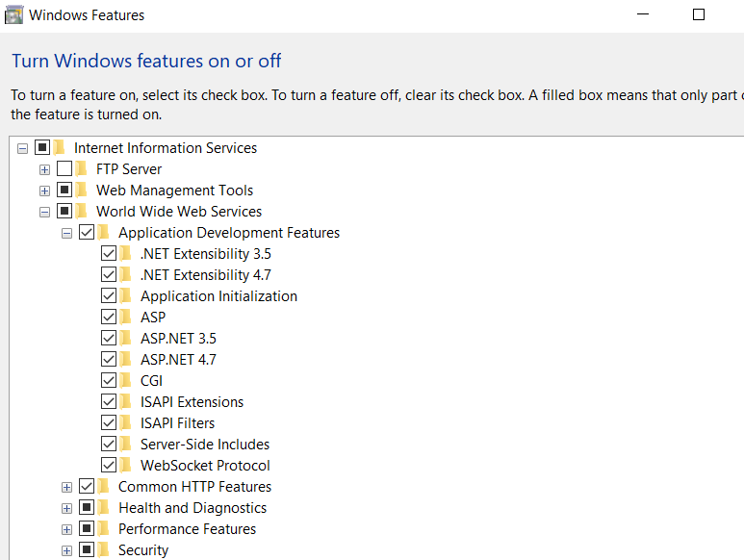Select the ISAPI Extensions label
This screenshot has height=560, width=744.
[x=192, y=402]
